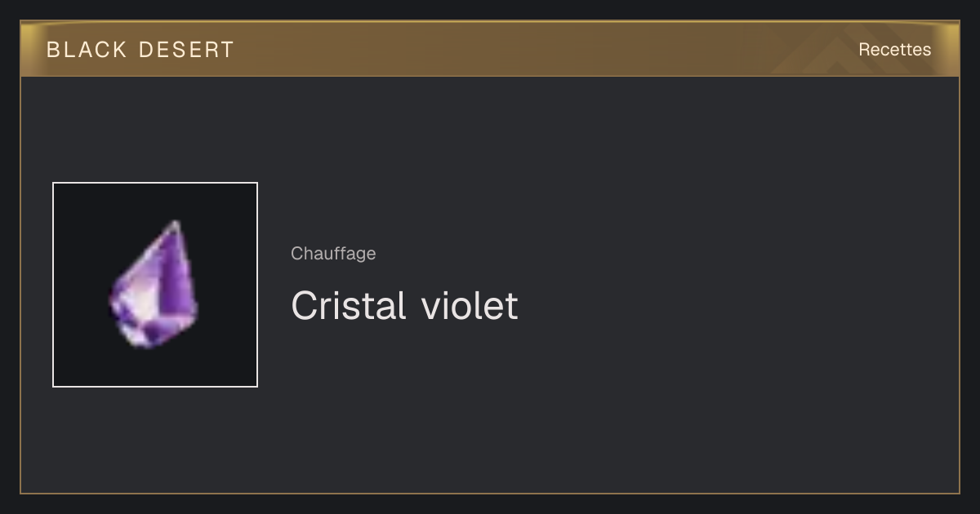This screenshot has width=980, height=514.
Task: Select the white-framed item thumbnail box
Action: pyautogui.click(x=155, y=285)
